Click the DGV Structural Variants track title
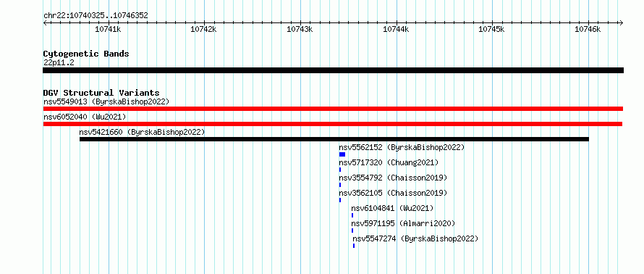Image resolution: width=644 pixels, height=274 pixels. pos(101,93)
